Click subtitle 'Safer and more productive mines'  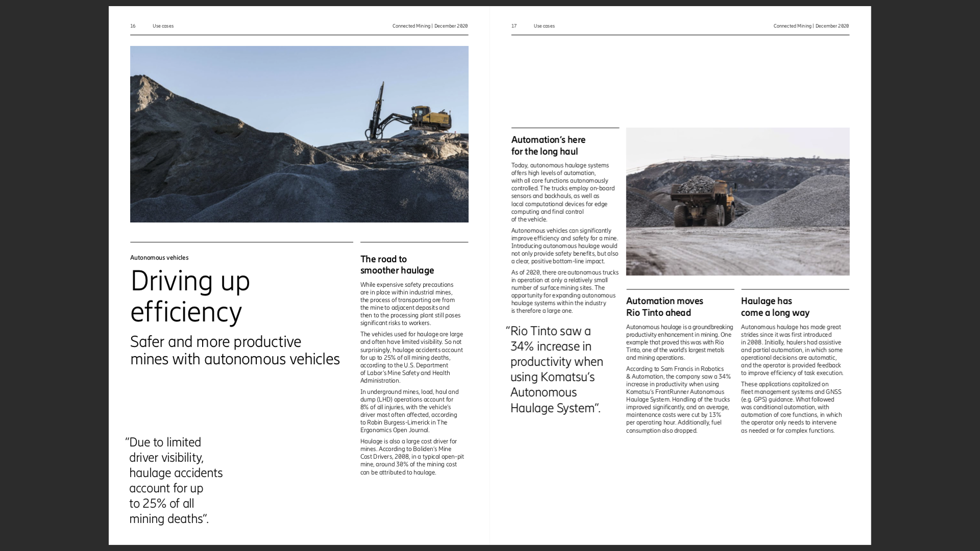coord(235,350)
